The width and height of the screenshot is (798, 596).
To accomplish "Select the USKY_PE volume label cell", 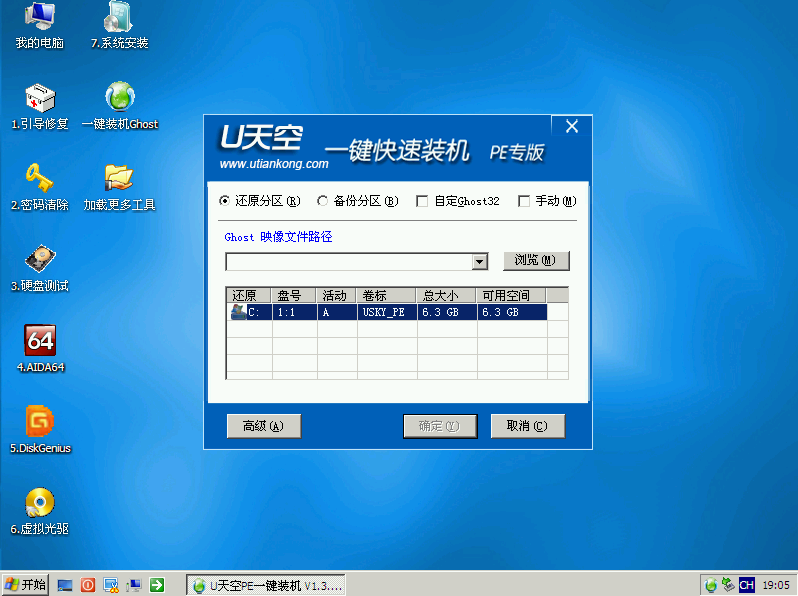I will tap(387, 313).
